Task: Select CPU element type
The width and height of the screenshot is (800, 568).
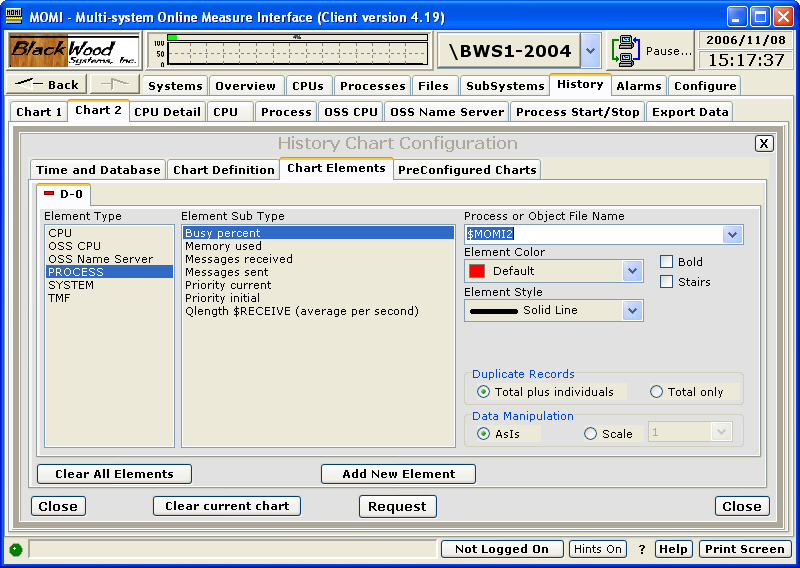Action: tap(109, 233)
